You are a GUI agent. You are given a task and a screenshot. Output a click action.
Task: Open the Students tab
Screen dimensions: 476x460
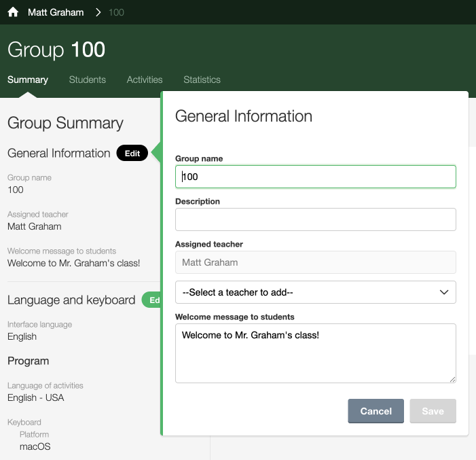click(x=87, y=79)
